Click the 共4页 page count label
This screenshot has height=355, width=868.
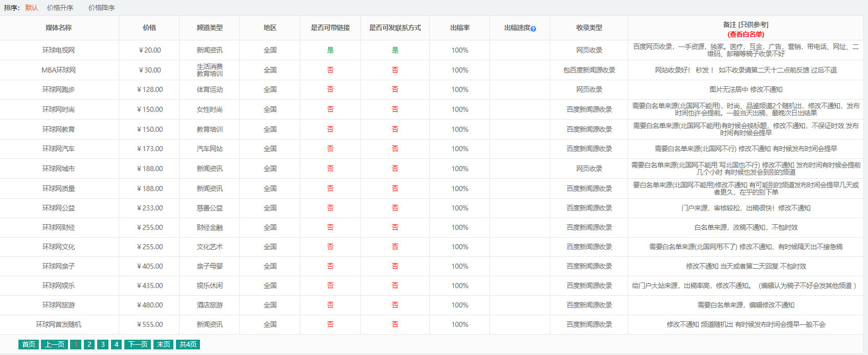coord(188,344)
